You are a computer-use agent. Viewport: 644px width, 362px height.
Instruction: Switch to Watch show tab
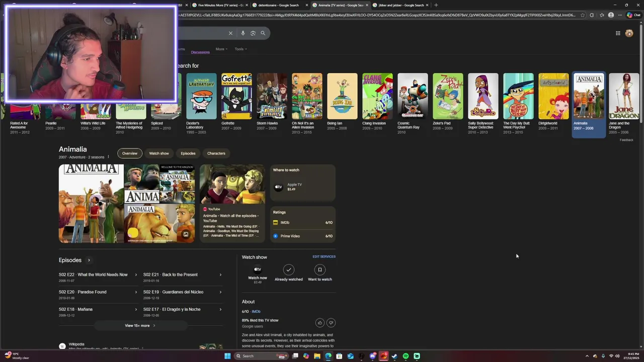[159, 153]
